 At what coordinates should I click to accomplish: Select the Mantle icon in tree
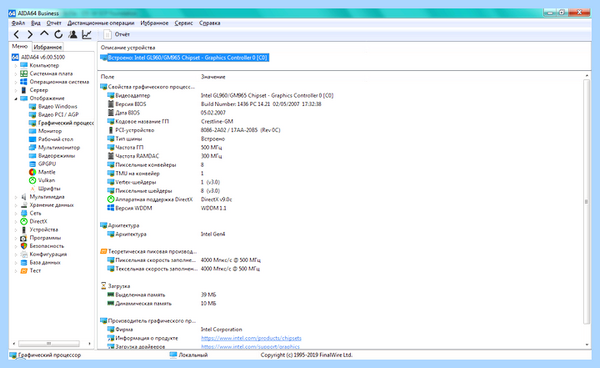(x=33, y=172)
